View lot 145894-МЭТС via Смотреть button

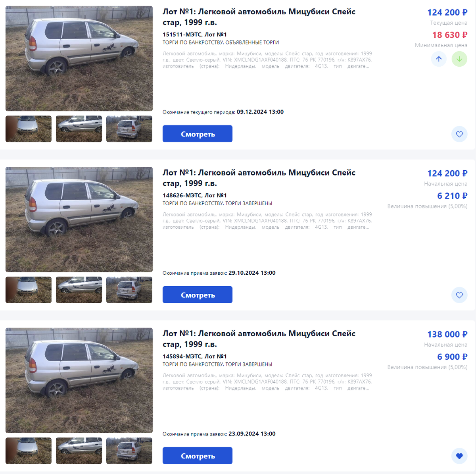pyautogui.click(x=198, y=456)
